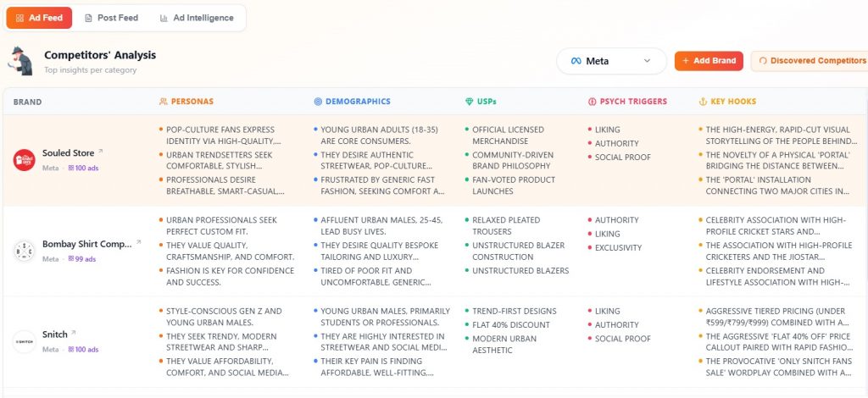Click the Meta logo icon

click(x=576, y=61)
